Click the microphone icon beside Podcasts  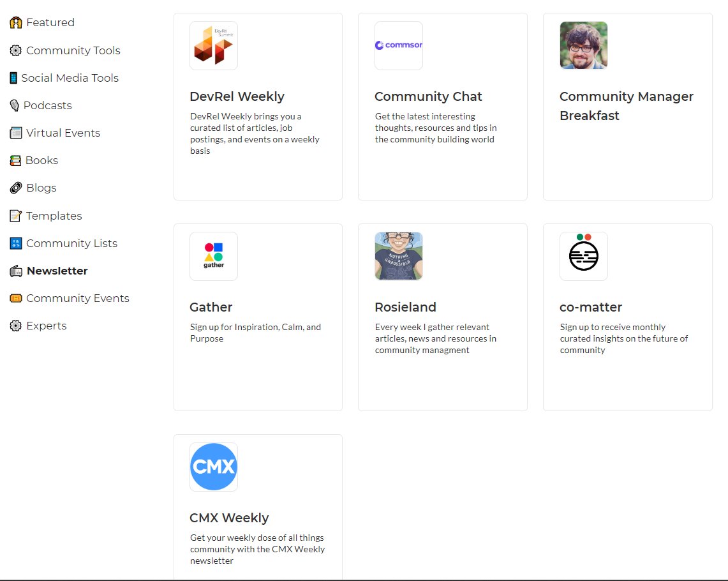pyautogui.click(x=14, y=105)
